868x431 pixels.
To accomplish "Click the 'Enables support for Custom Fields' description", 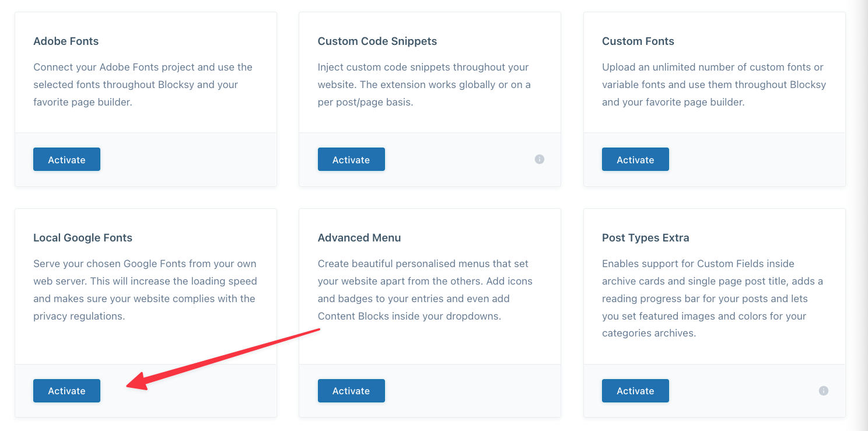I will 712,299.
